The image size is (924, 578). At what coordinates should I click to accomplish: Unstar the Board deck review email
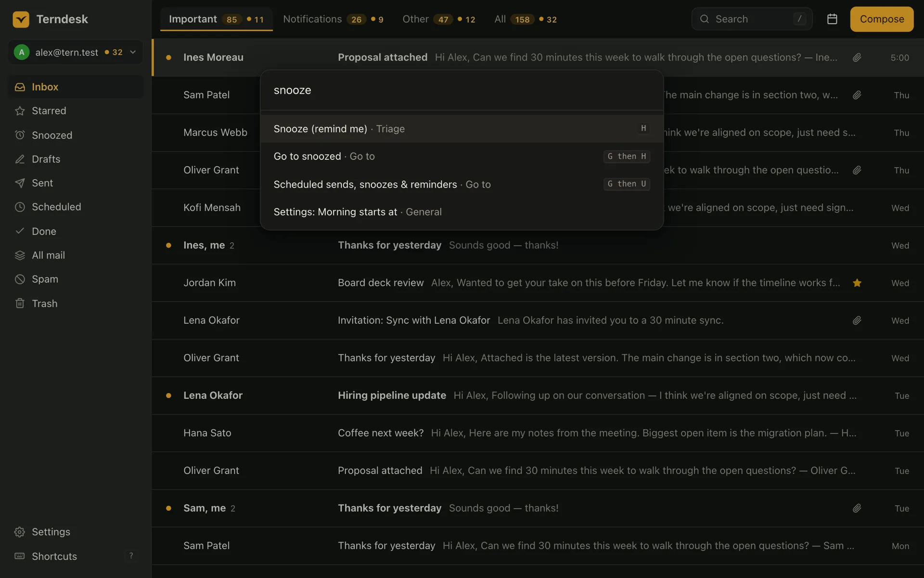point(857,283)
